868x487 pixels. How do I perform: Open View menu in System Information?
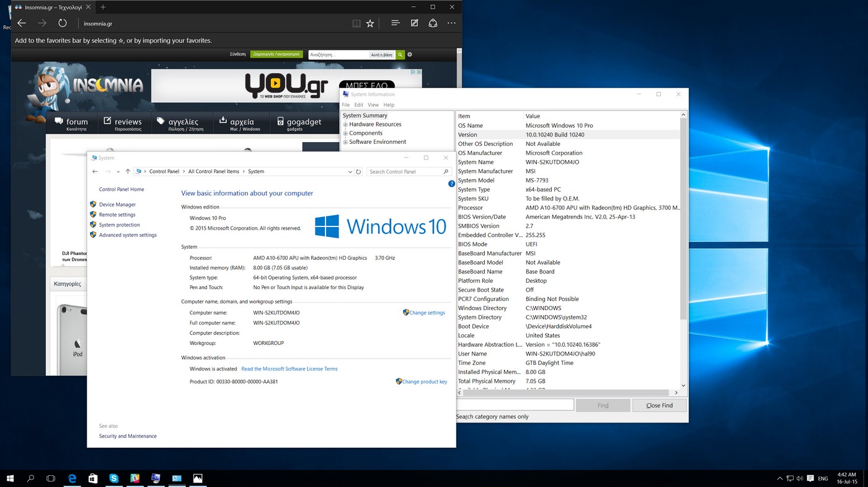(373, 105)
